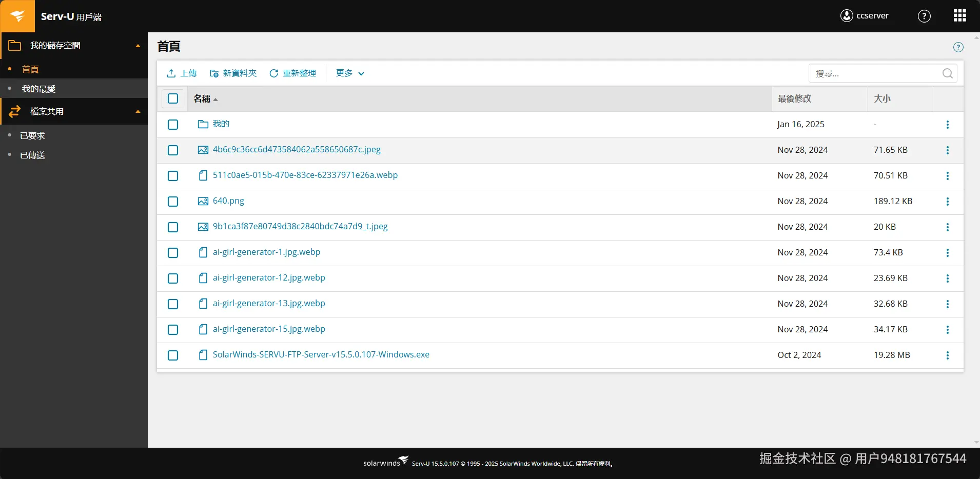
Task: Click file icon for ai-girl-generator-12.jpg.webp
Action: 203,278
